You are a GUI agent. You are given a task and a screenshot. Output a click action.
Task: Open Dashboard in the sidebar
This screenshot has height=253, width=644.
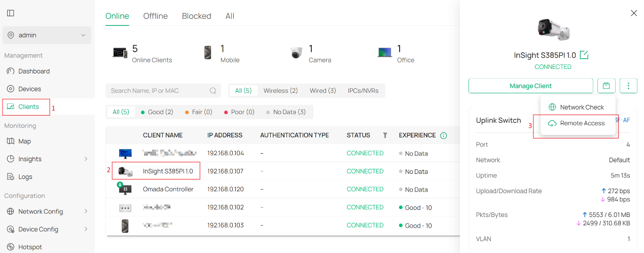[x=34, y=71]
